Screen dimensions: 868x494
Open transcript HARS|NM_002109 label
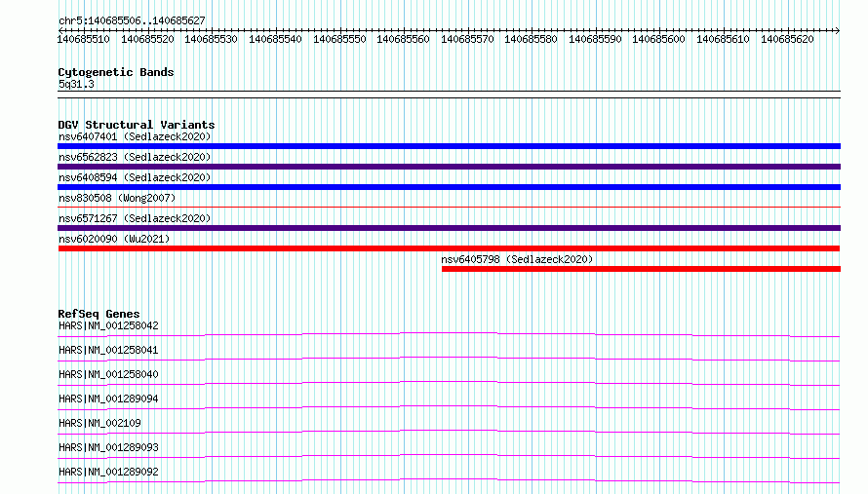tap(99, 423)
